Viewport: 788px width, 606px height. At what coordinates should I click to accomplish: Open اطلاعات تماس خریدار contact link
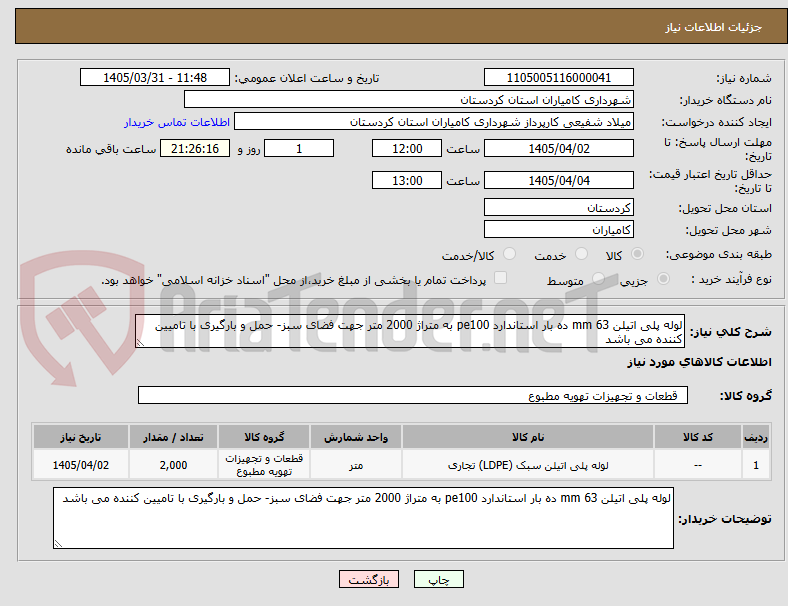click(x=177, y=122)
